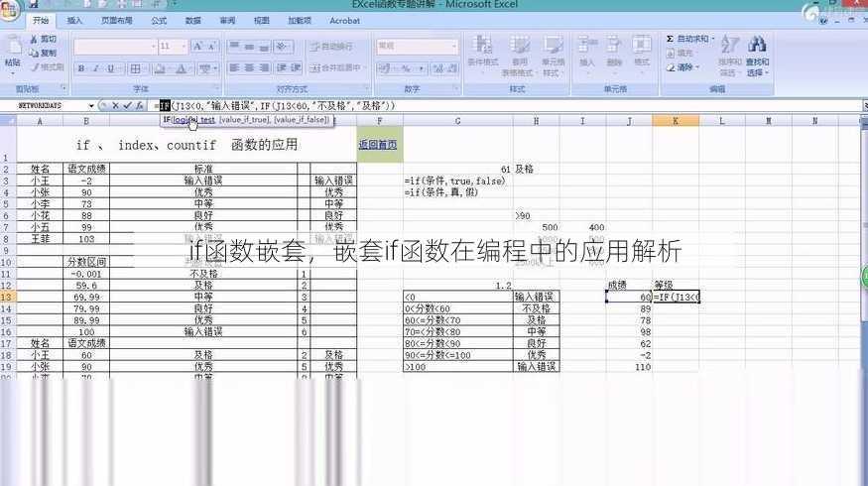Click the Format as Table (套用表格格式) icon

519,46
